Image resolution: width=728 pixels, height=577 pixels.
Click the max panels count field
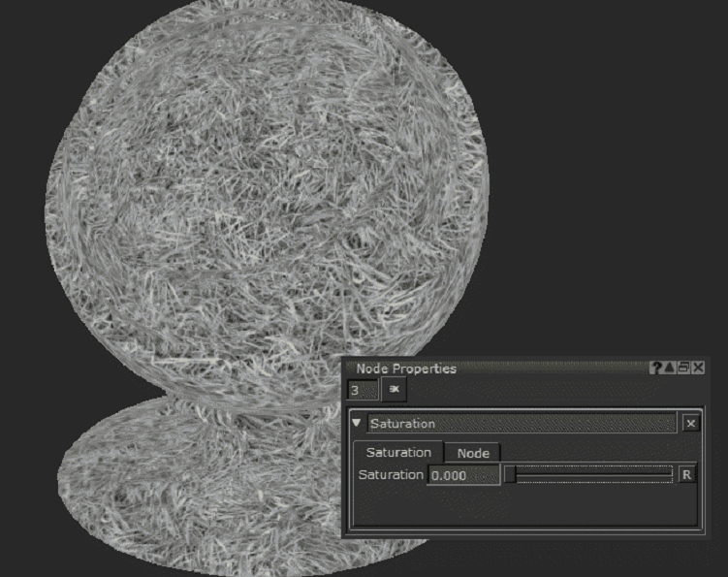click(363, 390)
